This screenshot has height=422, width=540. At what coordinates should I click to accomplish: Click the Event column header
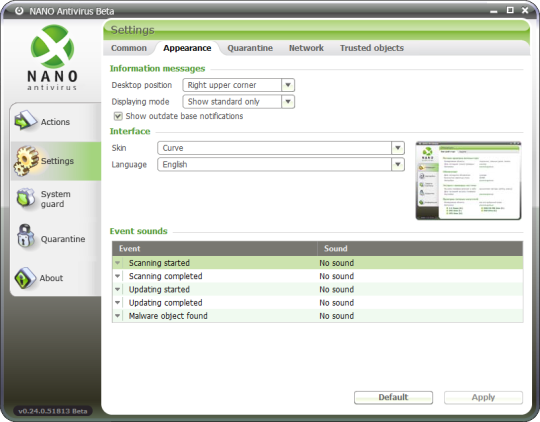point(215,248)
